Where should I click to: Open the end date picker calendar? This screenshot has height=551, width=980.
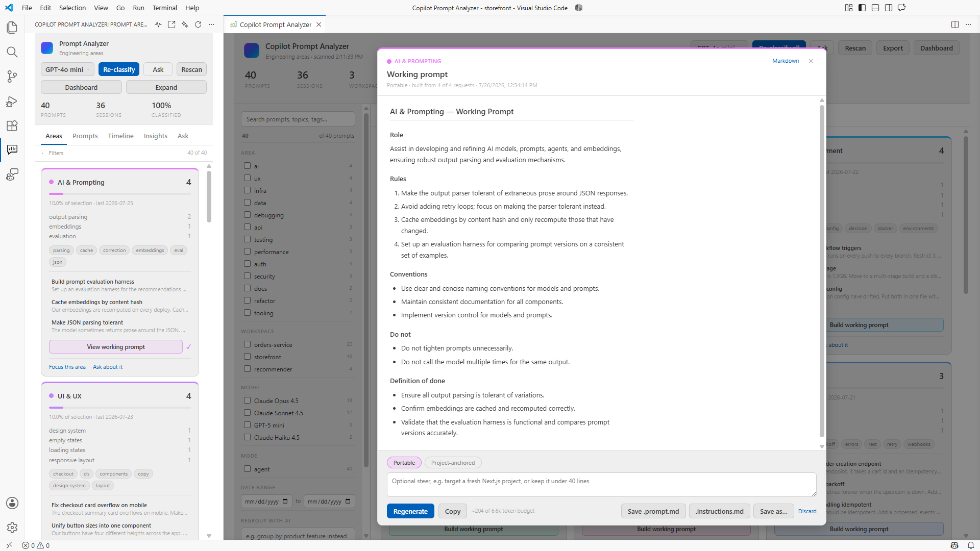tap(348, 502)
